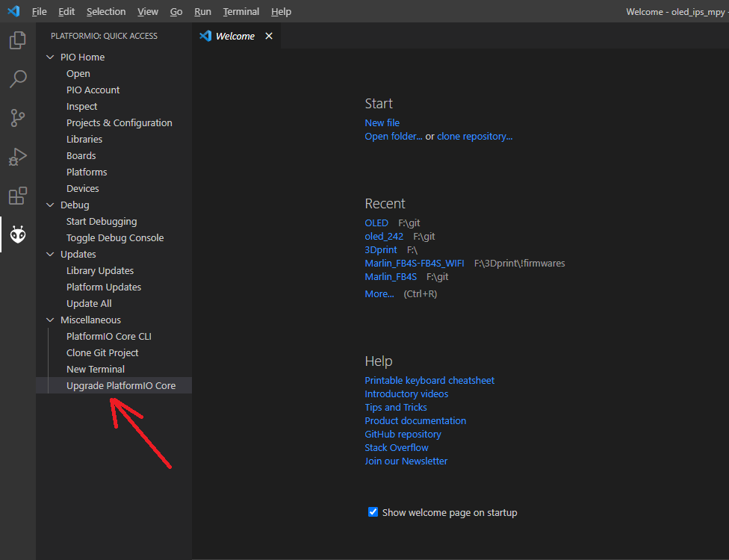Click the More... recent link
Screen dimensions: 729x560
(x=379, y=293)
